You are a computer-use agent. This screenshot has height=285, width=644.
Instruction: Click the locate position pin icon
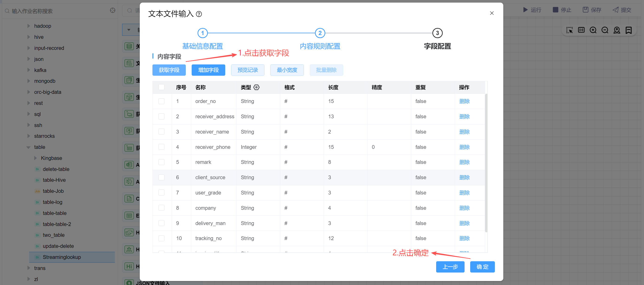(x=617, y=30)
